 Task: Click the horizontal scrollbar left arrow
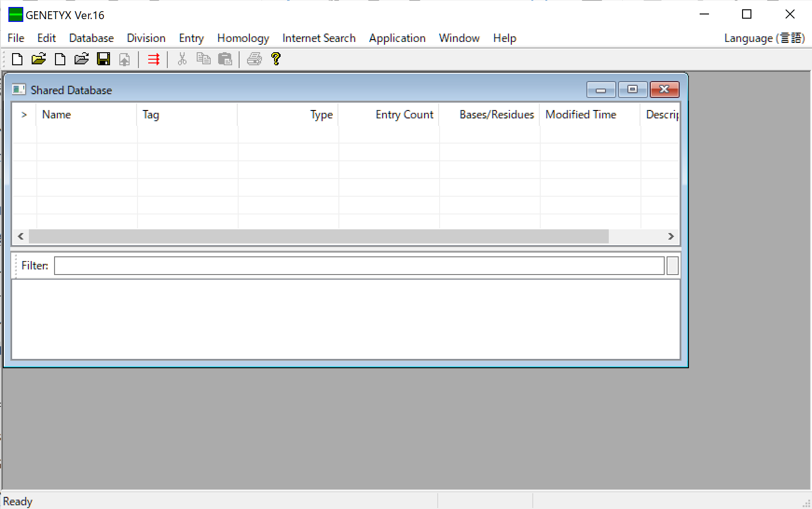click(21, 236)
